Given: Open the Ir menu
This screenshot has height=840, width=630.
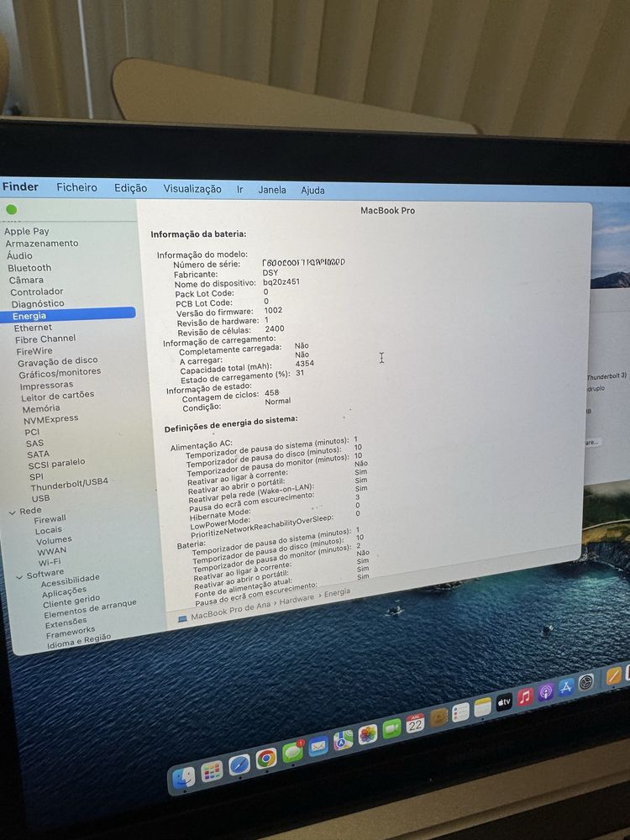Looking at the screenshot, I should point(239,189).
